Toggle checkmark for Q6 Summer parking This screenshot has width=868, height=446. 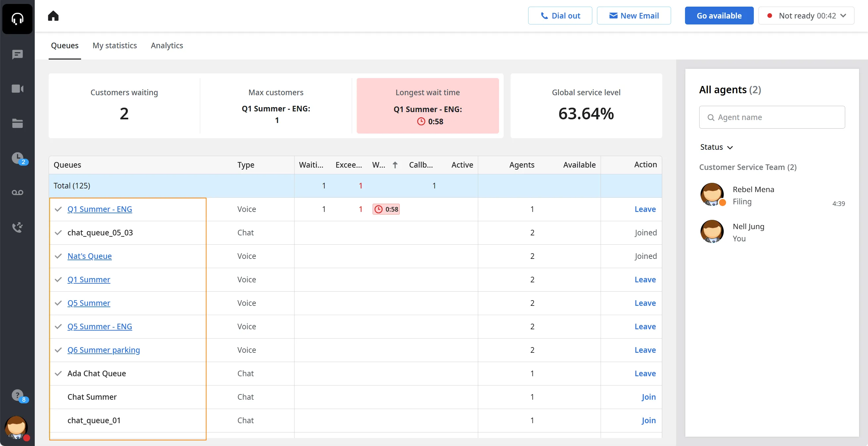tap(58, 350)
